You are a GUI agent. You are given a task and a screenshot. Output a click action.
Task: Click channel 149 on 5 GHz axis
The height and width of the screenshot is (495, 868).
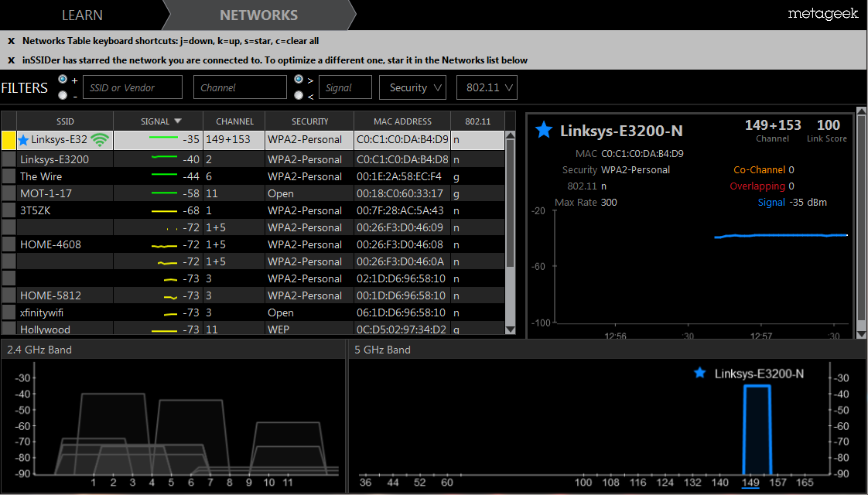point(750,483)
